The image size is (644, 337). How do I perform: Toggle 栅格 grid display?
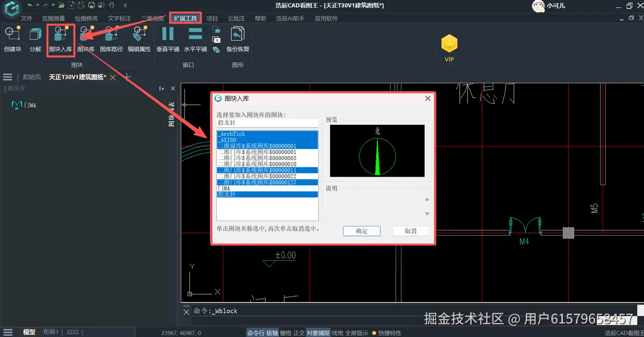click(286, 333)
